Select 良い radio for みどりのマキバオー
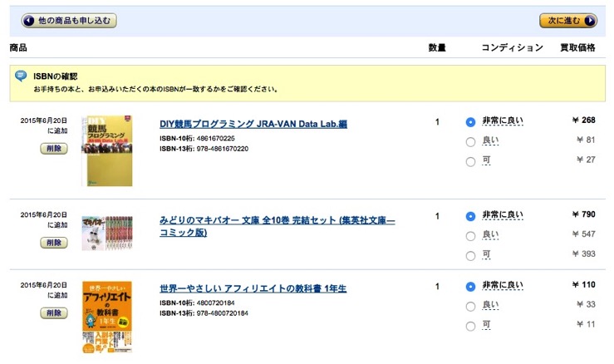This screenshot has width=614, height=364. pyautogui.click(x=470, y=236)
